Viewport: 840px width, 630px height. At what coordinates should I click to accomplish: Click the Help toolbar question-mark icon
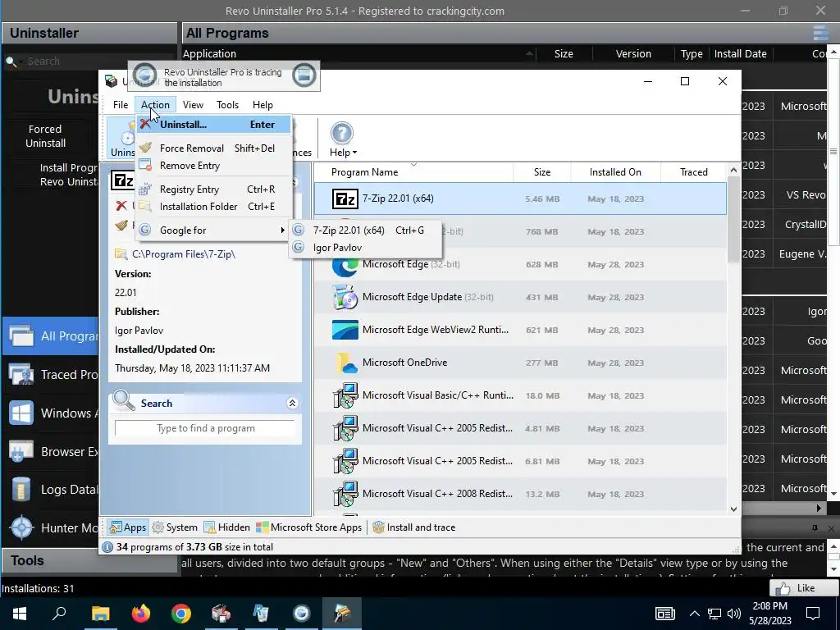[x=341, y=134]
